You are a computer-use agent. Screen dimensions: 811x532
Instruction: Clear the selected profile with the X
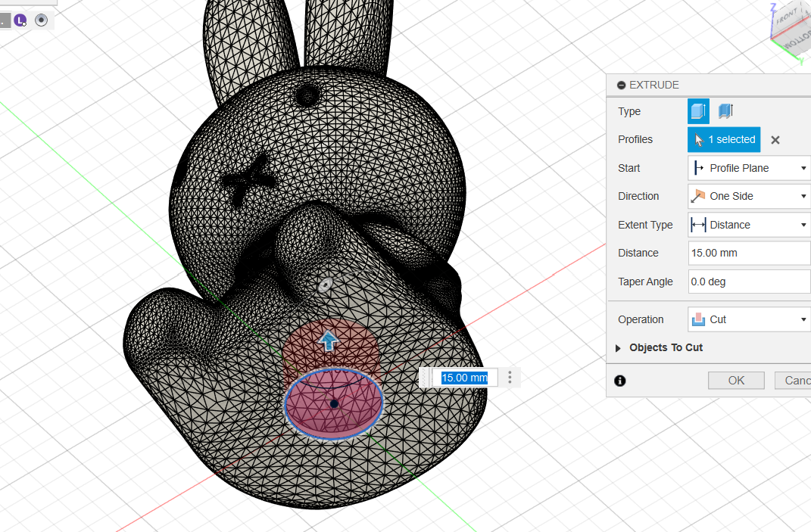(775, 140)
